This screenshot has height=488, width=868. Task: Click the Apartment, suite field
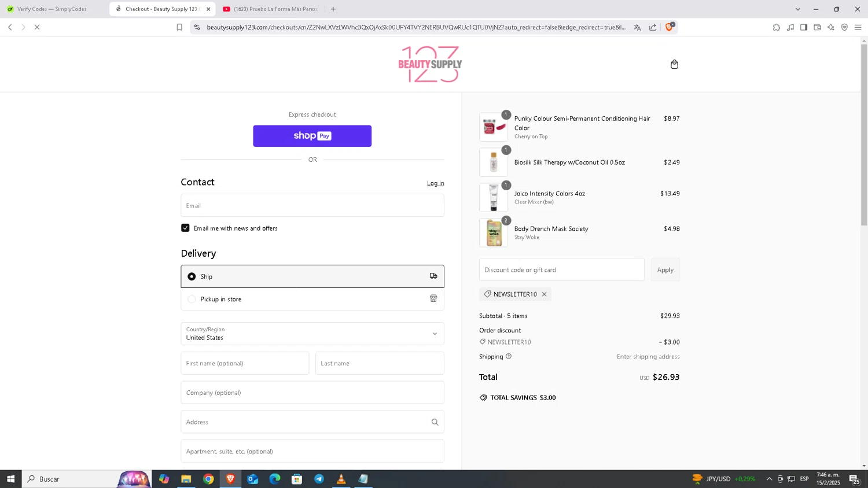tap(312, 451)
